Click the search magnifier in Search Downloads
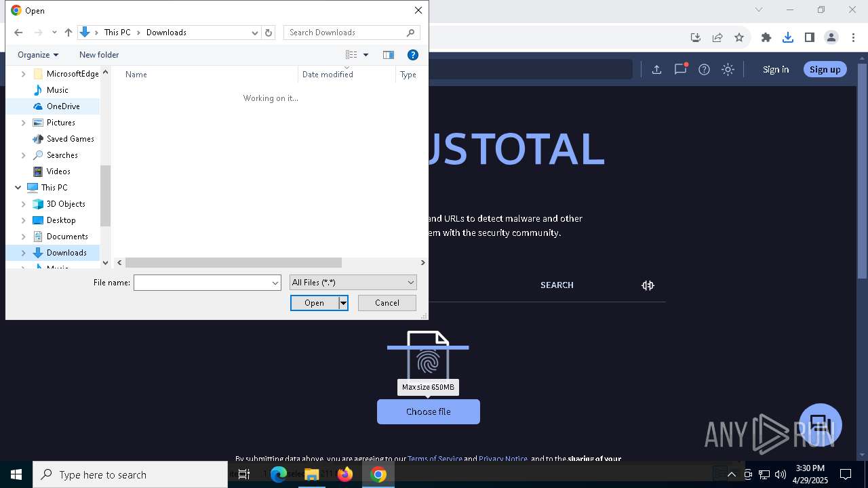 [x=410, y=33]
